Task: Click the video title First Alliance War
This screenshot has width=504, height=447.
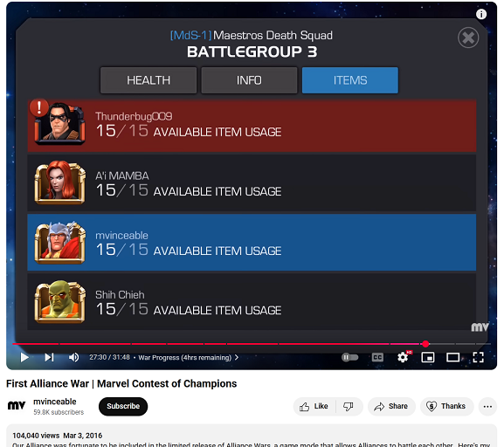Action: click(121, 383)
